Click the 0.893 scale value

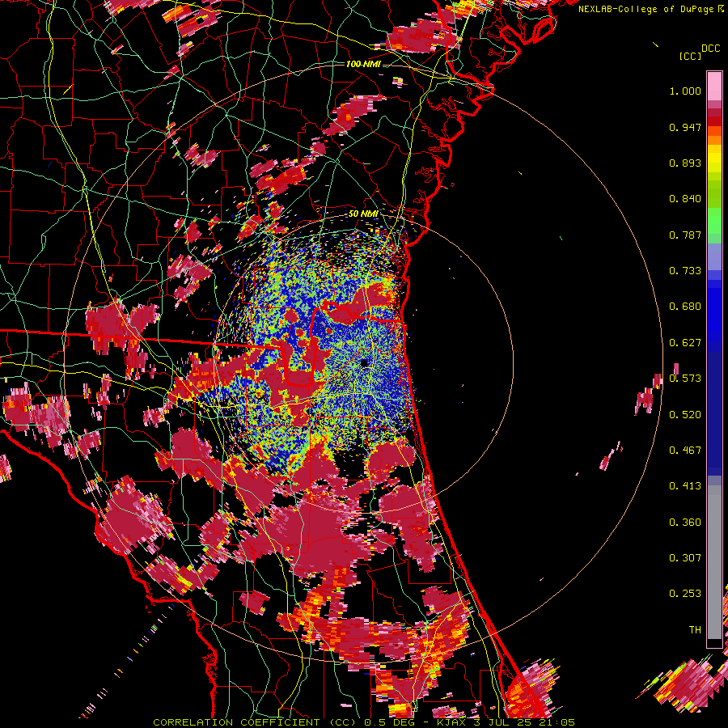click(685, 163)
